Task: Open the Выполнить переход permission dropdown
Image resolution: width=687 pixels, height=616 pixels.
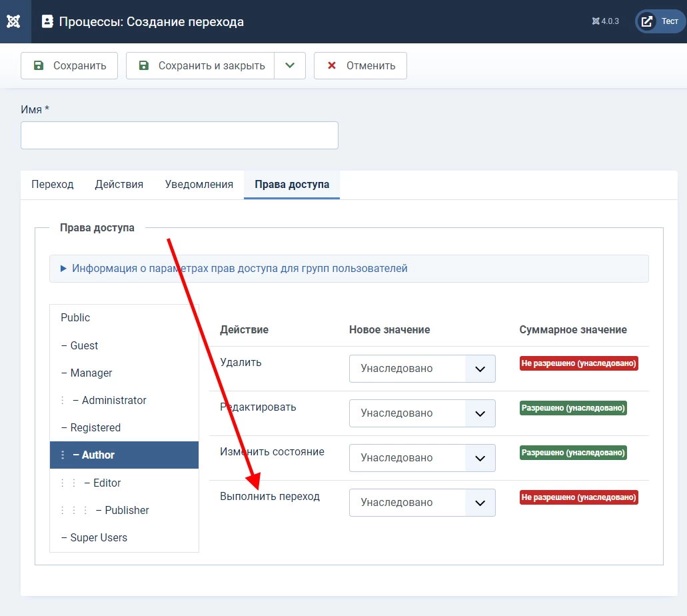Action: [422, 503]
